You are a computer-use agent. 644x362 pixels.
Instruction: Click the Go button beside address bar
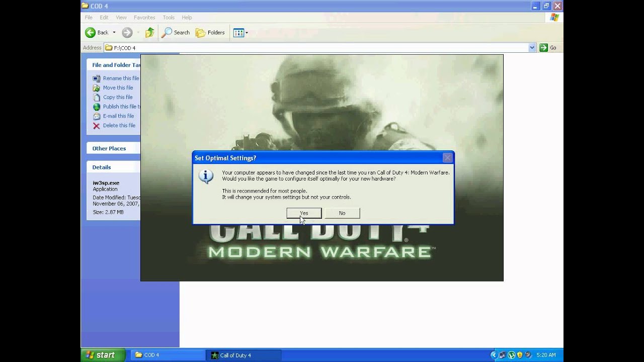[548, 48]
